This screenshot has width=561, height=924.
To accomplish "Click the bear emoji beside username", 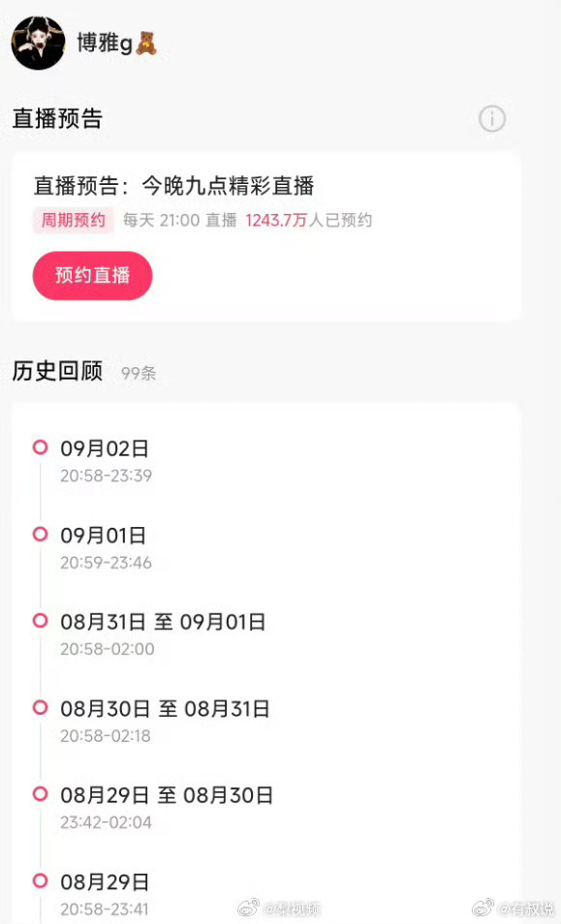I will pyautogui.click(x=146, y=43).
